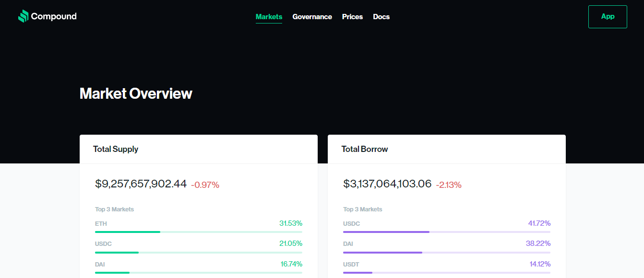
Task: Click the 31.53% ETH supply share
Action: pyautogui.click(x=291, y=223)
